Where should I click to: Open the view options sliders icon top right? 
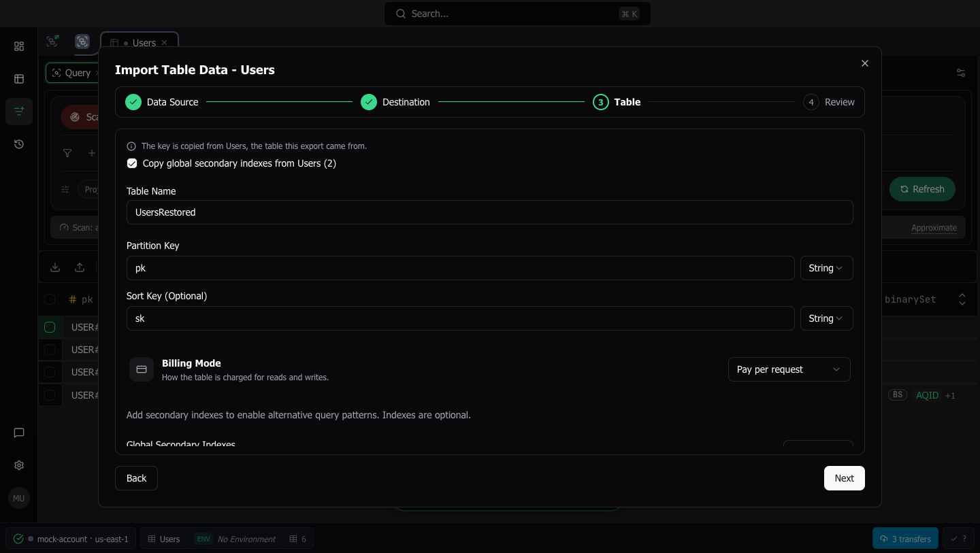(961, 73)
